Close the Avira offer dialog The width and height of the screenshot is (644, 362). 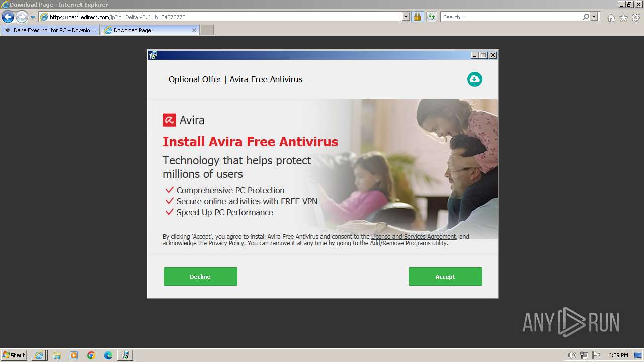tap(493, 55)
